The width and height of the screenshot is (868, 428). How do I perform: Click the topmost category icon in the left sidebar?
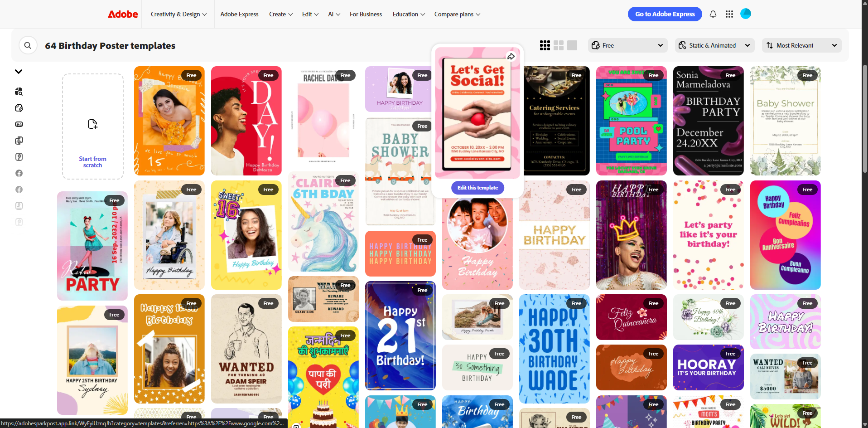coord(19,92)
